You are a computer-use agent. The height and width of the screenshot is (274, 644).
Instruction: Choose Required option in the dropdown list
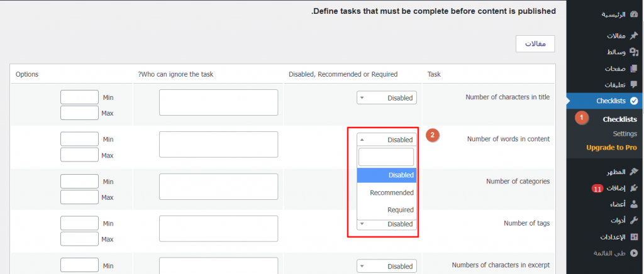(x=387, y=210)
